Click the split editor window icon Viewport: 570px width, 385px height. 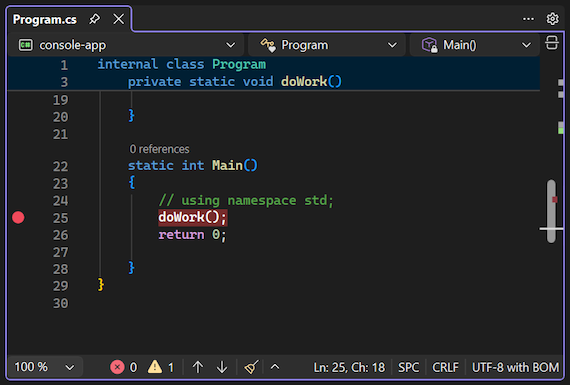click(x=552, y=43)
